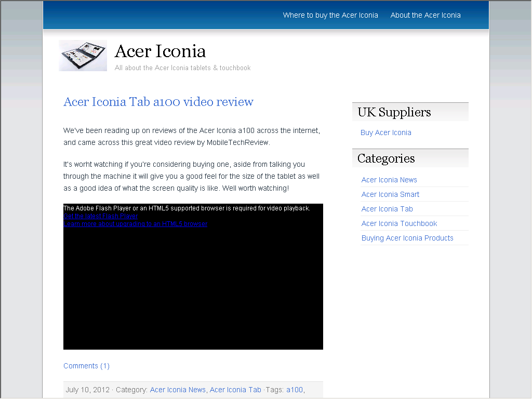532x399 pixels.
Task: Click the Flash Player required message text
Action: 187,208
